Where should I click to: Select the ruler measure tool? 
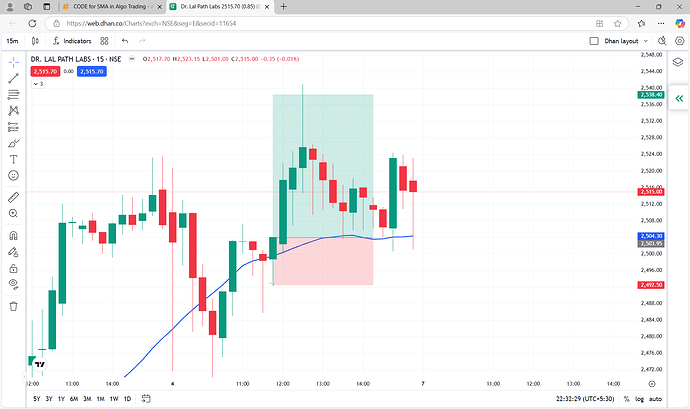click(14, 197)
